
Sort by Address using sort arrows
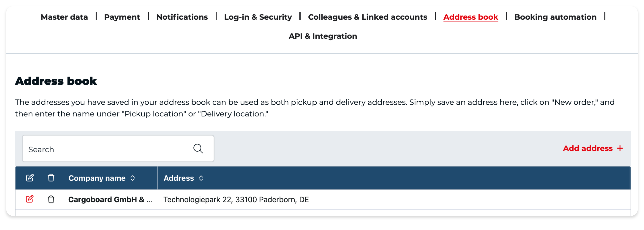pyautogui.click(x=201, y=178)
